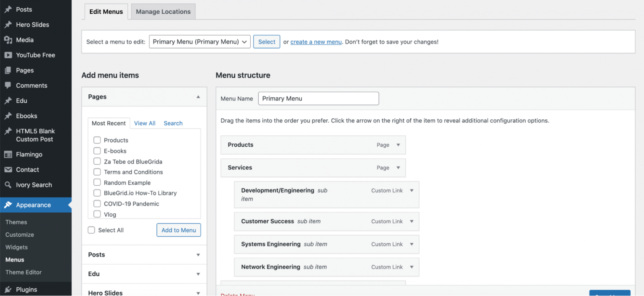Click the Comments bubble icon
The width and height of the screenshot is (644, 296).
tap(8, 85)
